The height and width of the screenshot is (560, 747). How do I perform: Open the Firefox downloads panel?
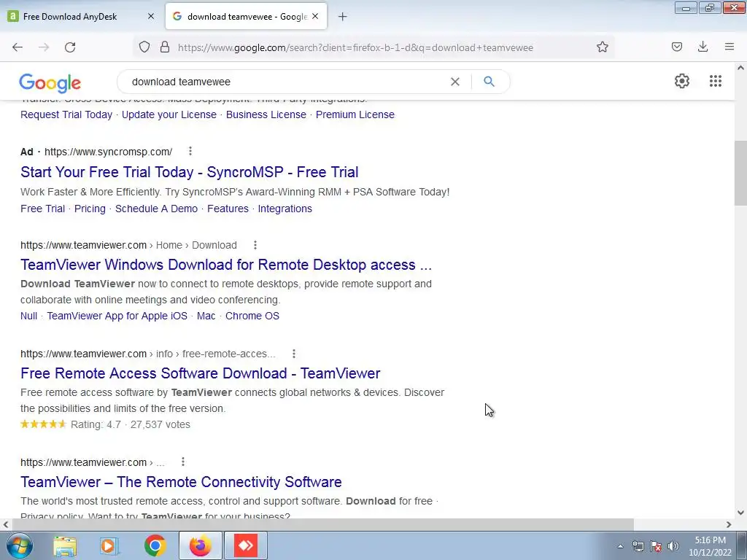click(x=703, y=47)
